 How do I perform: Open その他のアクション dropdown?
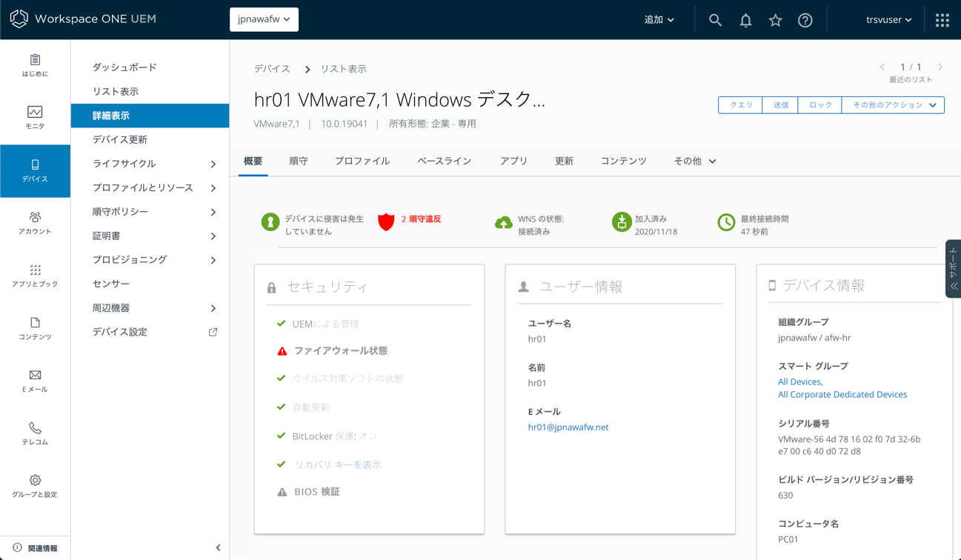[893, 105]
